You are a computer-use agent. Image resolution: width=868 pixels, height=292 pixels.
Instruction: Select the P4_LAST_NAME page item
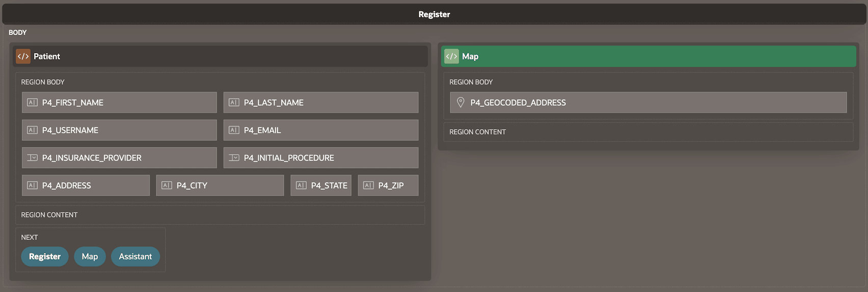click(x=321, y=102)
